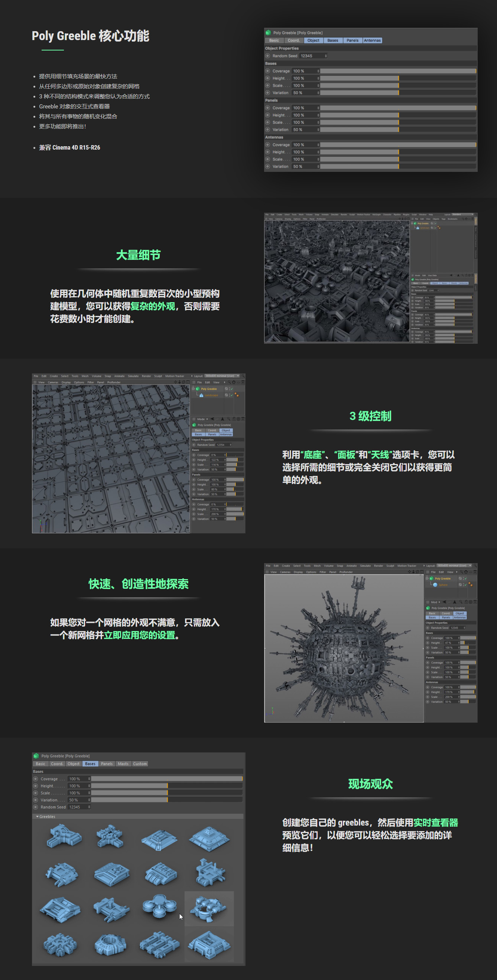This screenshot has height=980, width=497.
Task: Toggle Landscape layer box in object manager
Action: 227,395
